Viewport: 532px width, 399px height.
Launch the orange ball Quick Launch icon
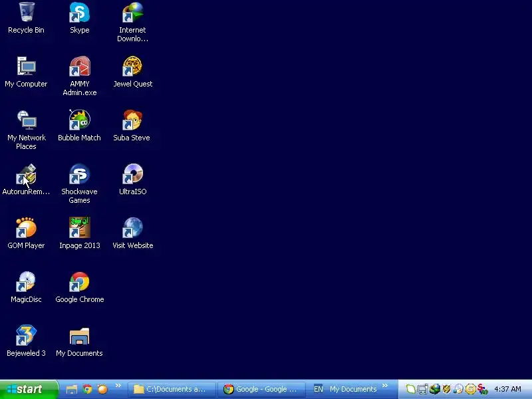click(102, 389)
